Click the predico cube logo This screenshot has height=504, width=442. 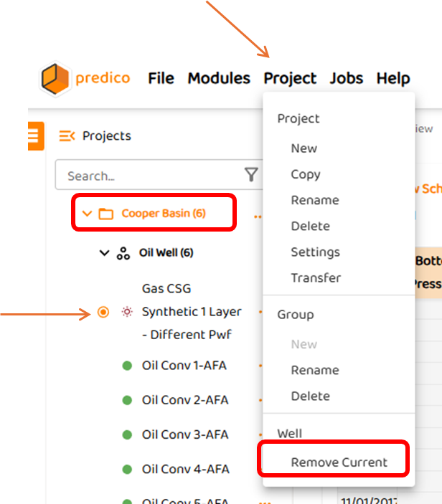tap(56, 78)
